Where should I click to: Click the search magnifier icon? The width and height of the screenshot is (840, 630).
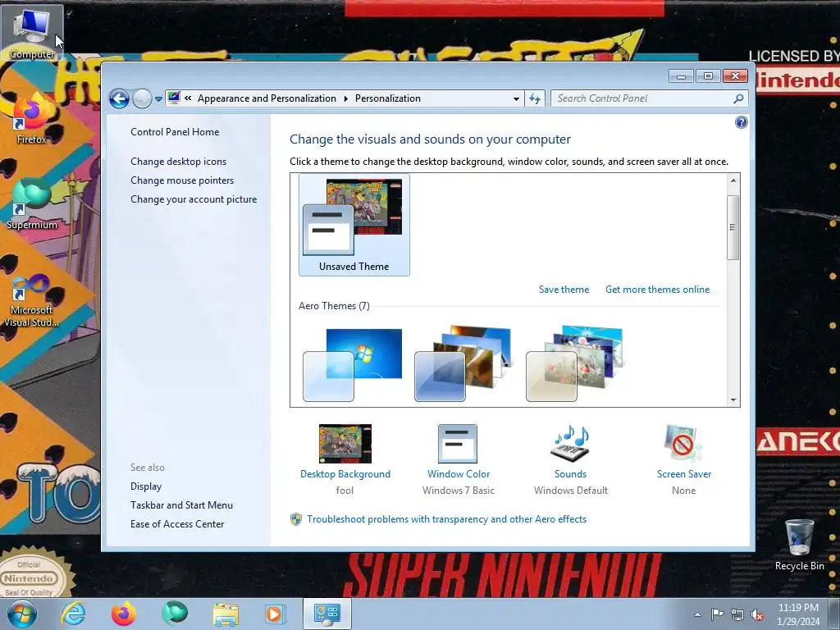point(738,98)
